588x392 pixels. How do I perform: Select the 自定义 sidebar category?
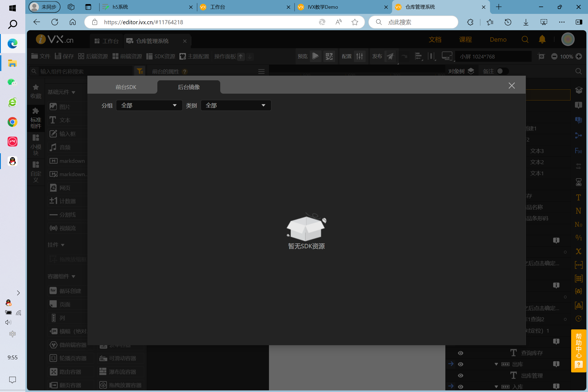36,172
